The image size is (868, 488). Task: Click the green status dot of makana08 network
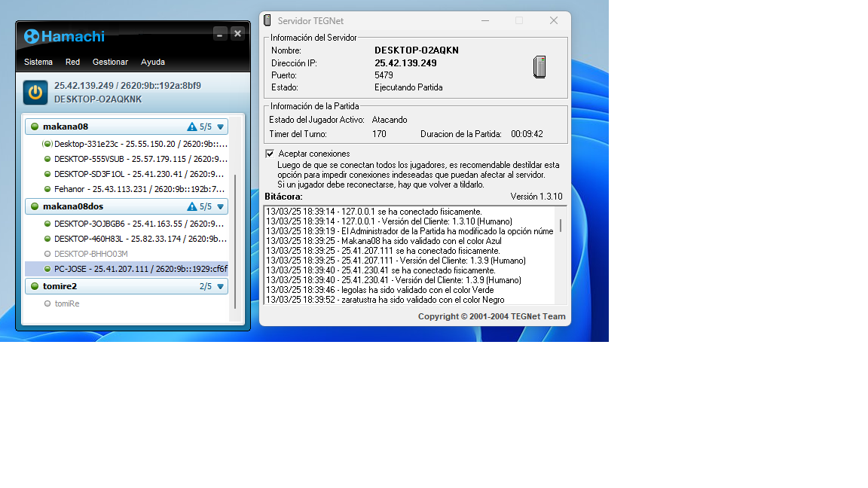pos(35,127)
